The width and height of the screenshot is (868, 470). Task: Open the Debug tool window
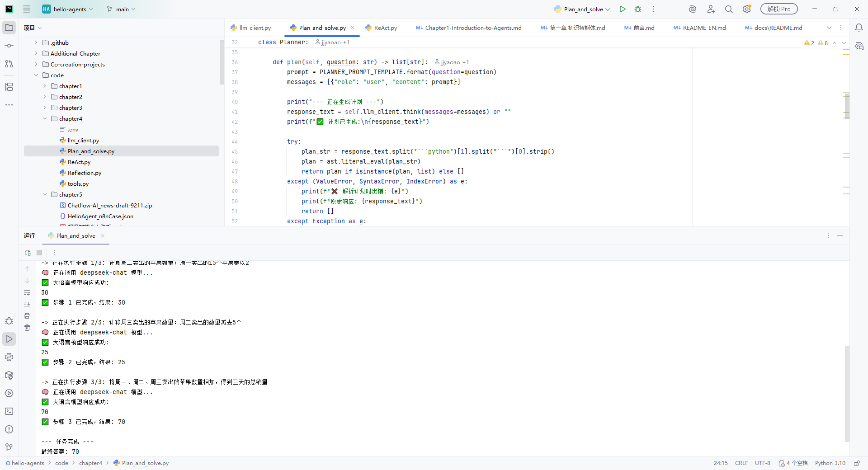pyautogui.click(x=9, y=321)
